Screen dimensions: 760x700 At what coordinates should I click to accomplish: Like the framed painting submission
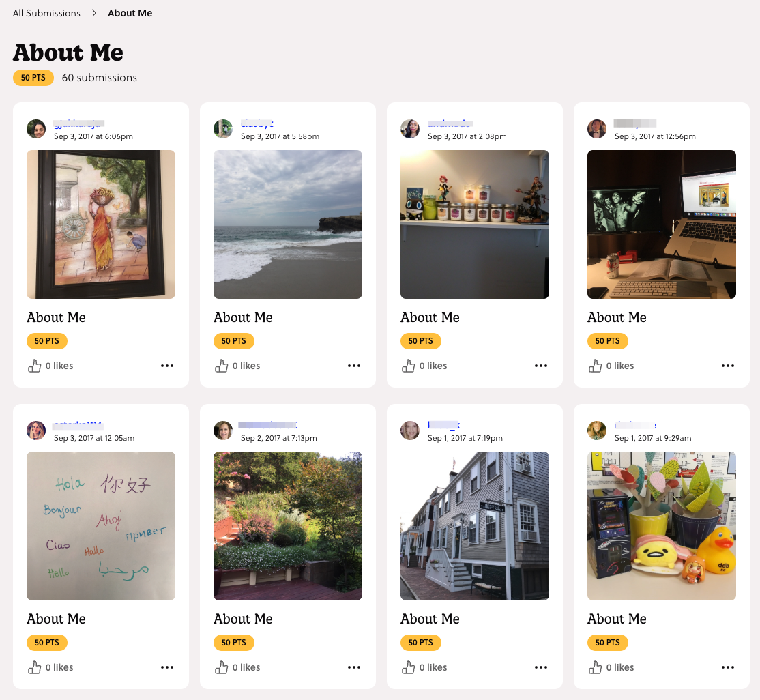click(x=34, y=366)
